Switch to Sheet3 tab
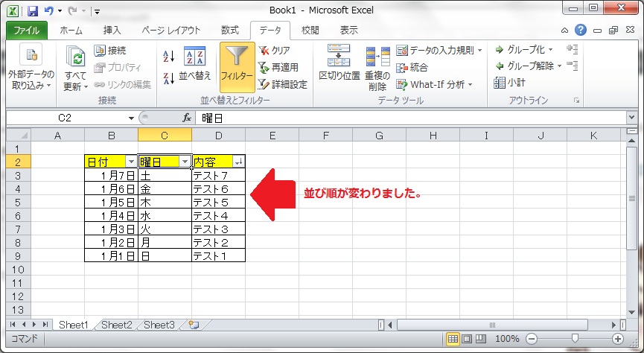Screen dimensions: 644x353 point(159,325)
